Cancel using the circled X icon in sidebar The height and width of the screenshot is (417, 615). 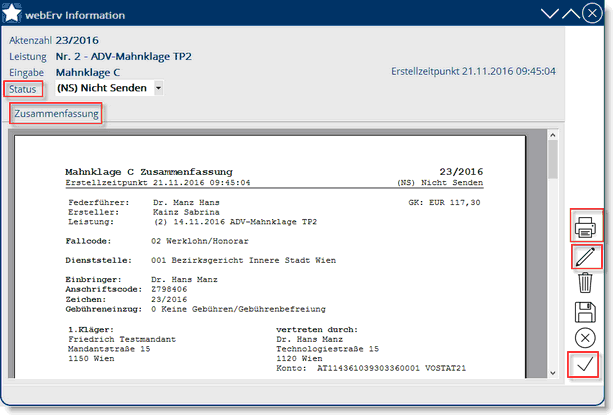[x=586, y=338]
